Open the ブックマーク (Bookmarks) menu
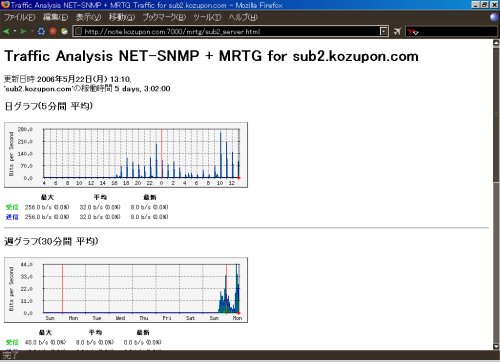 click(164, 17)
